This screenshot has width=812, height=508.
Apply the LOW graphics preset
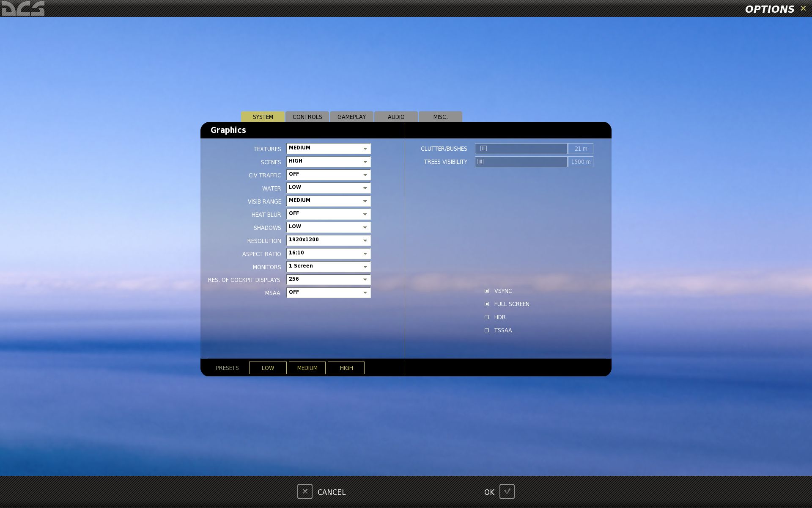click(x=268, y=368)
